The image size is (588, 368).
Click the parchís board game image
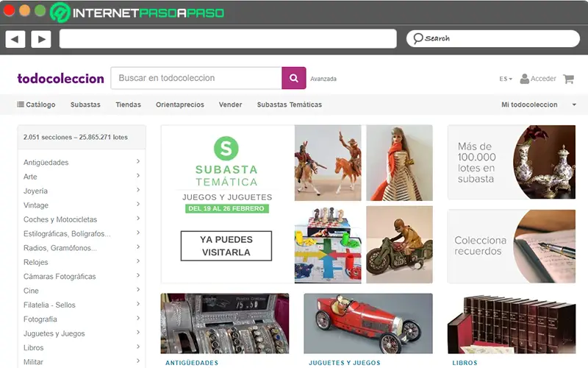coord(328,244)
